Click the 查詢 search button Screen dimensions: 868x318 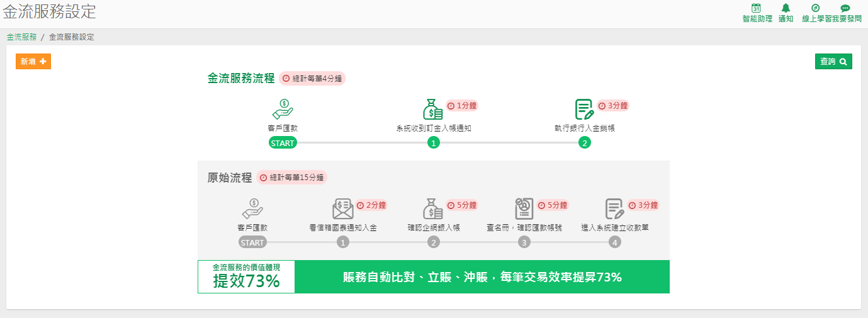point(833,61)
